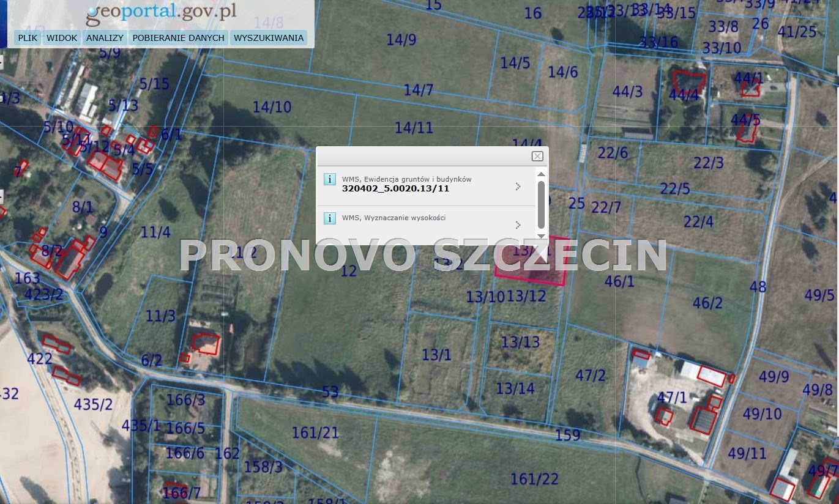Click parcel label 435/2 on map

coord(93,404)
